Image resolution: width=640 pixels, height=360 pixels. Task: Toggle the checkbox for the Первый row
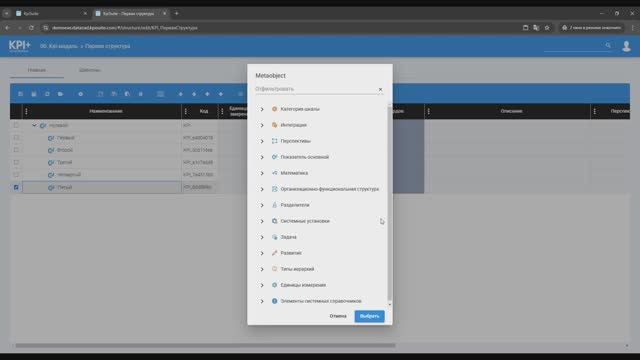[16, 138]
